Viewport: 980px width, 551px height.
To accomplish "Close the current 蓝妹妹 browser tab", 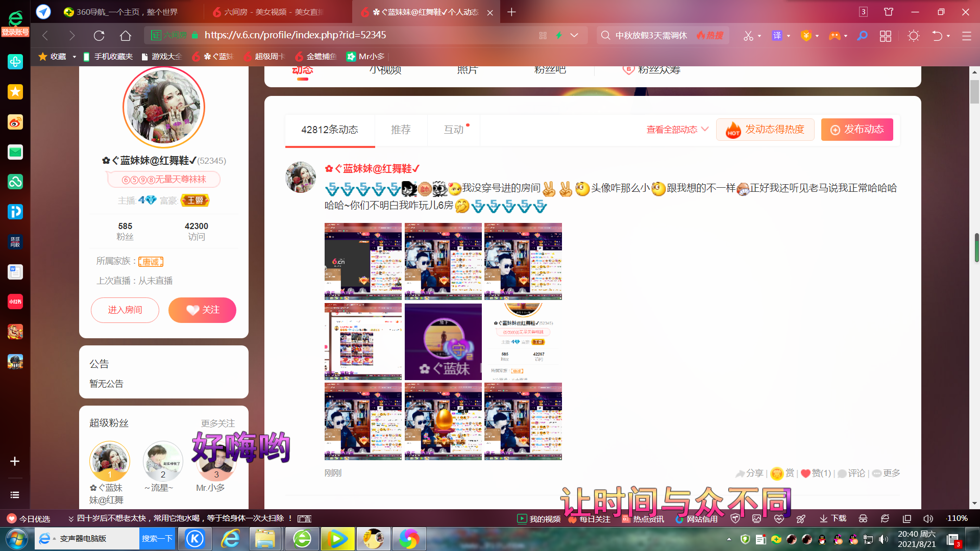I will [490, 12].
